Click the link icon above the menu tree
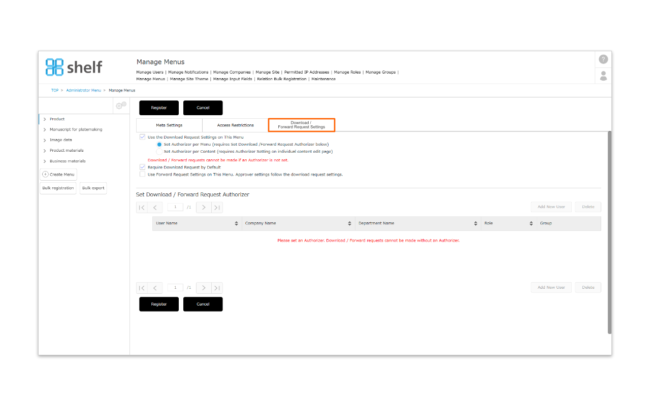Viewport: 650px width, 406px height. (x=121, y=106)
